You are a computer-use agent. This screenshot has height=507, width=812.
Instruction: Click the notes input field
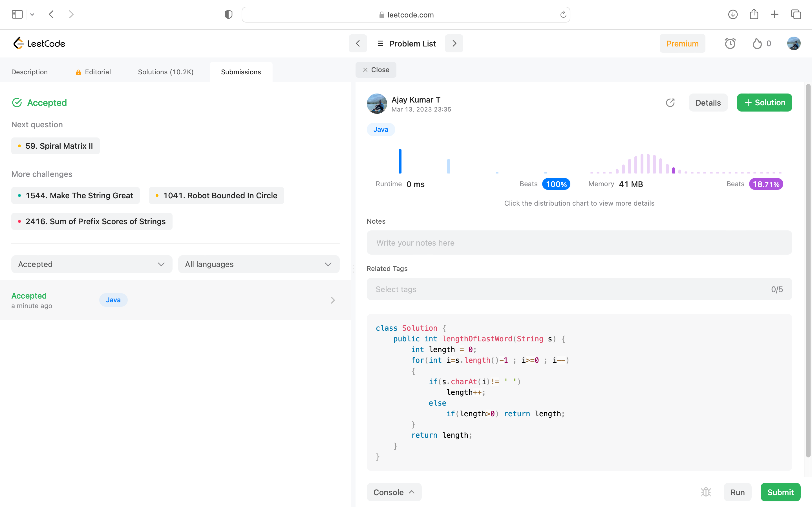pyautogui.click(x=579, y=243)
